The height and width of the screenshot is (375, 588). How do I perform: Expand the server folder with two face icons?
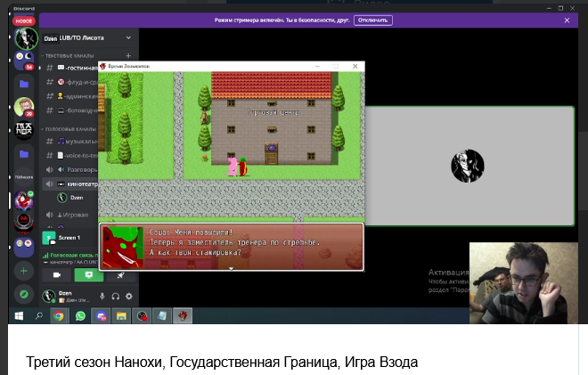coord(24,247)
